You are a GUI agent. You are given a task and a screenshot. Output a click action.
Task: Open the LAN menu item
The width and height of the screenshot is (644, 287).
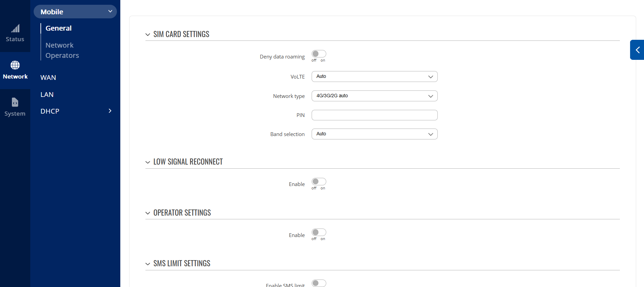(x=47, y=95)
